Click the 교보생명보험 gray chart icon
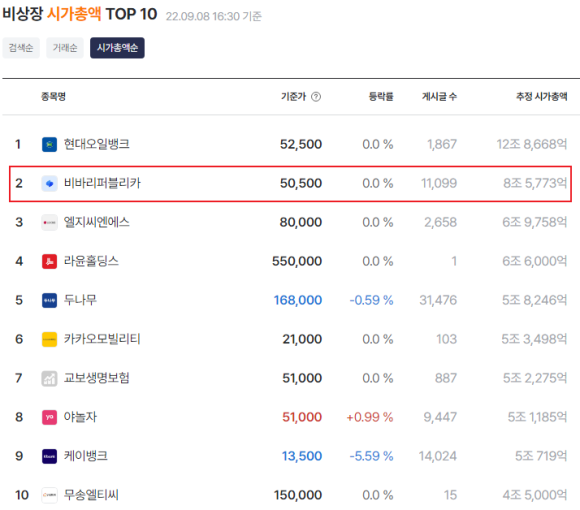 tap(49, 379)
